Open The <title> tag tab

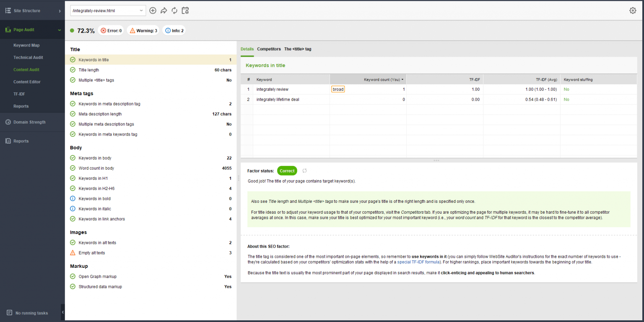click(x=298, y=49)
